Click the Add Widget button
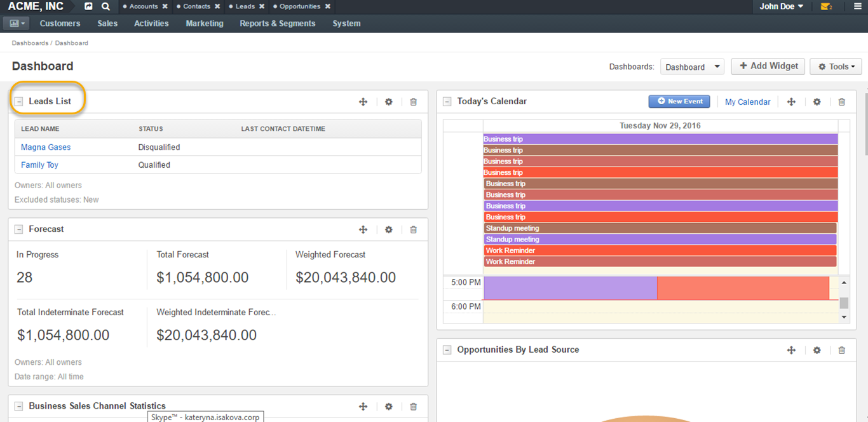The width and height of the screenshot is (868, 422). point(768,66)
